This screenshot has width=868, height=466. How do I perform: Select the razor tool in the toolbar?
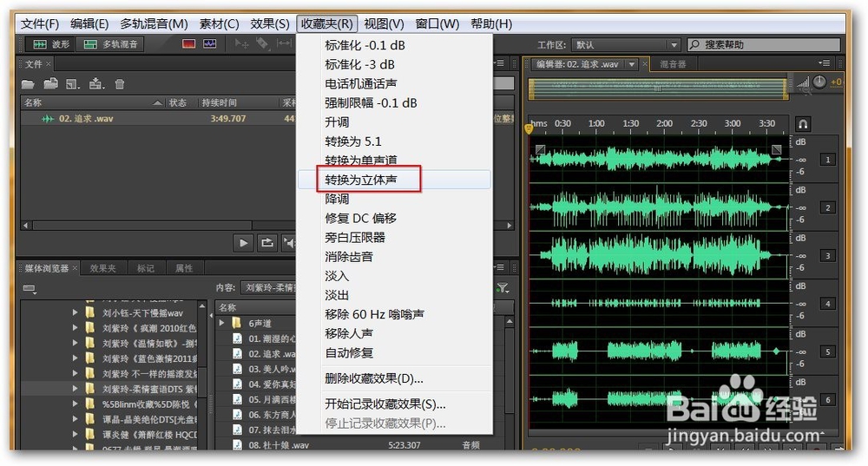click(262, 43)
